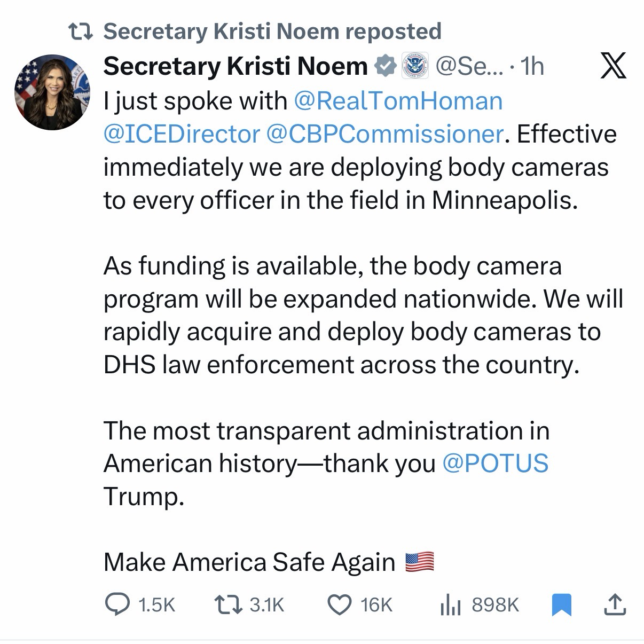Follow the @POTUS mention link

tap(495, 463)
